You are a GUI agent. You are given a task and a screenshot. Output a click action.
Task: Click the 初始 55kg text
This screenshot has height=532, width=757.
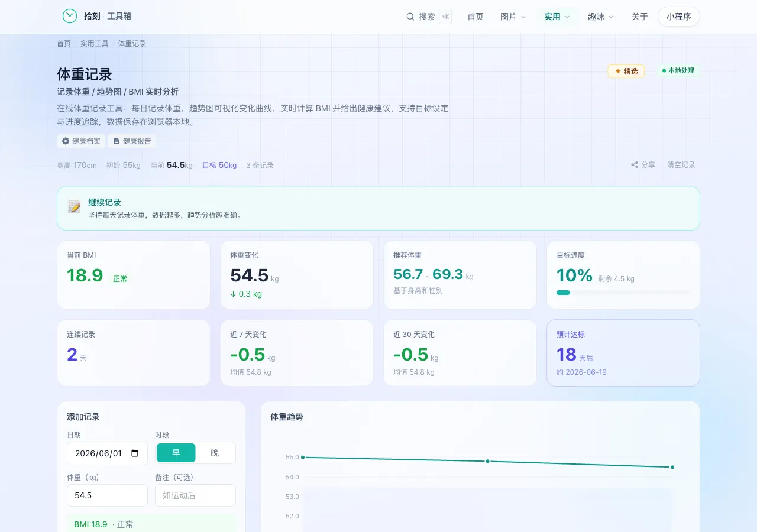[x=124, y=166]
